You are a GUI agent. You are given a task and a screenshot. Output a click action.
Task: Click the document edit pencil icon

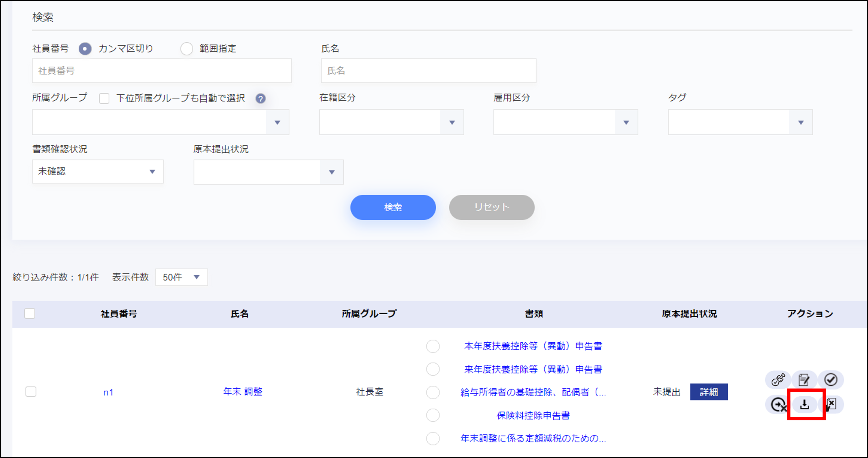[804, 380]
